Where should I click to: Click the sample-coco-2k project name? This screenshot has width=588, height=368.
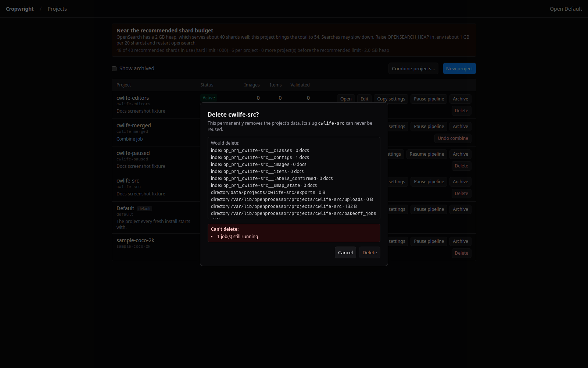coord(135,240)
